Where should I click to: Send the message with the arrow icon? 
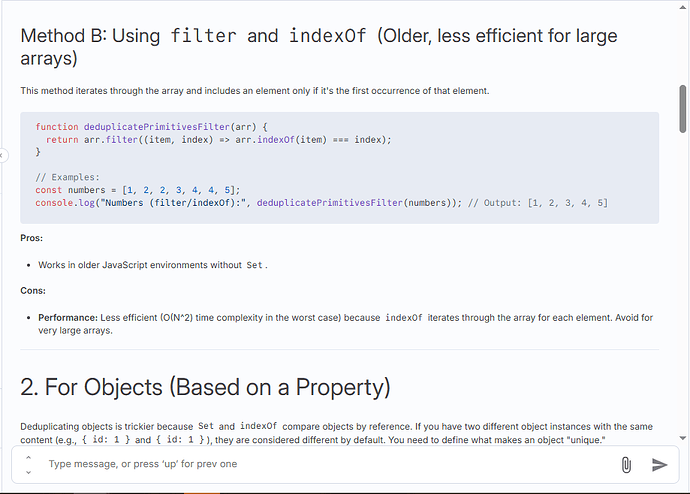(x=659, y=465)
